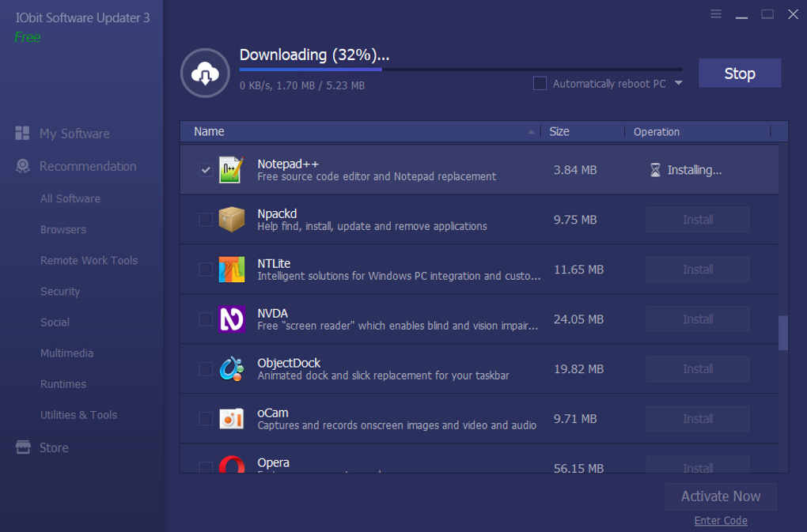Viewport: 807px width, 532px height.
Task: Click the hourglass icon beside Installing
Action: pyautogui.click(x=655, y=170)
